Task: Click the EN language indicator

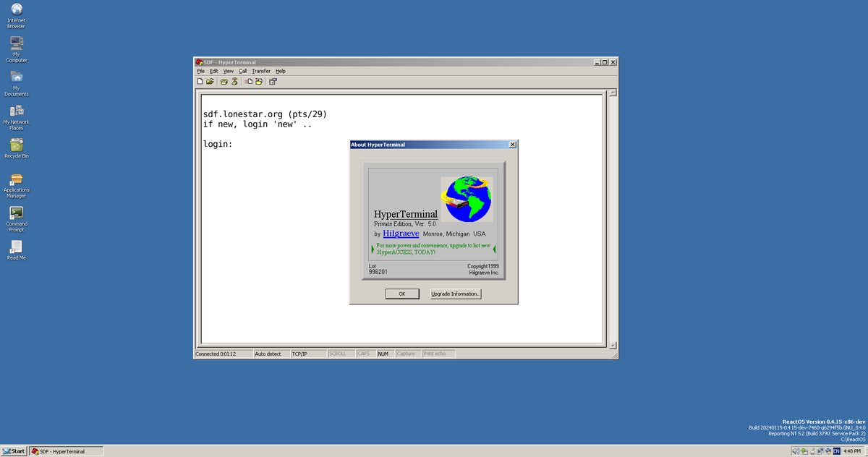Action: (x=837, y=451)
